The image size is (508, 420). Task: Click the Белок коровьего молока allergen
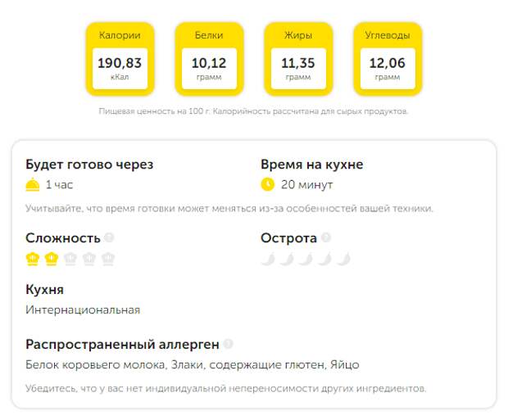tap(96, 365)
